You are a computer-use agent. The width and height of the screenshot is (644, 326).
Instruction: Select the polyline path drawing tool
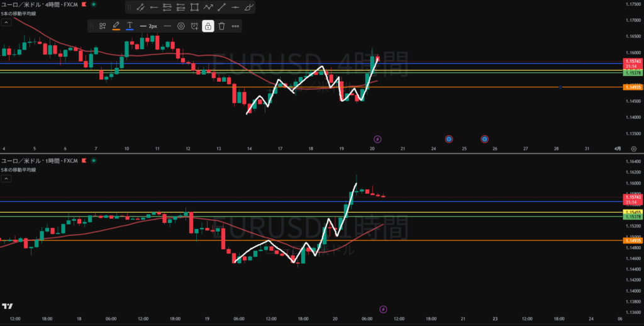tap(208, 8)
